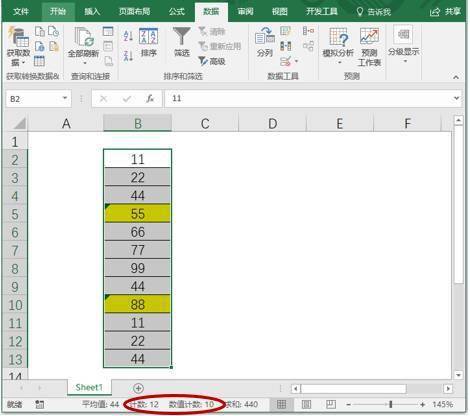
Task: Click the Flash Fill icon
Action: (285, 31)
